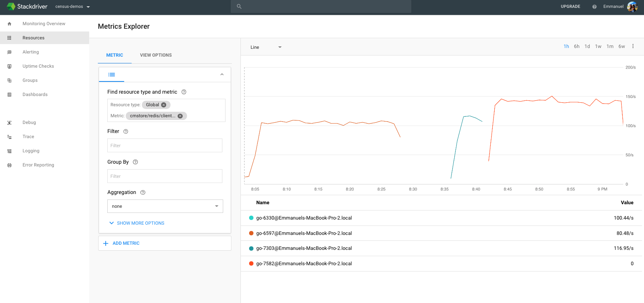Select the 1d time range
This screenshot has width=644, height=303.
(x=587, y=46)
